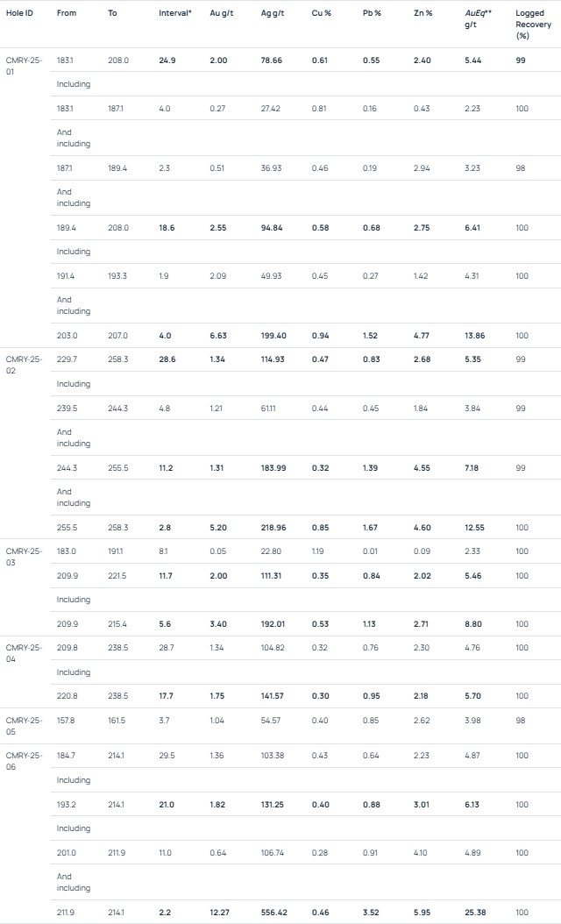Select the 12.27 Au g/t value cell
Image resolution: width=561 pixels, height=924 pixels.
(x=222, y=913)
